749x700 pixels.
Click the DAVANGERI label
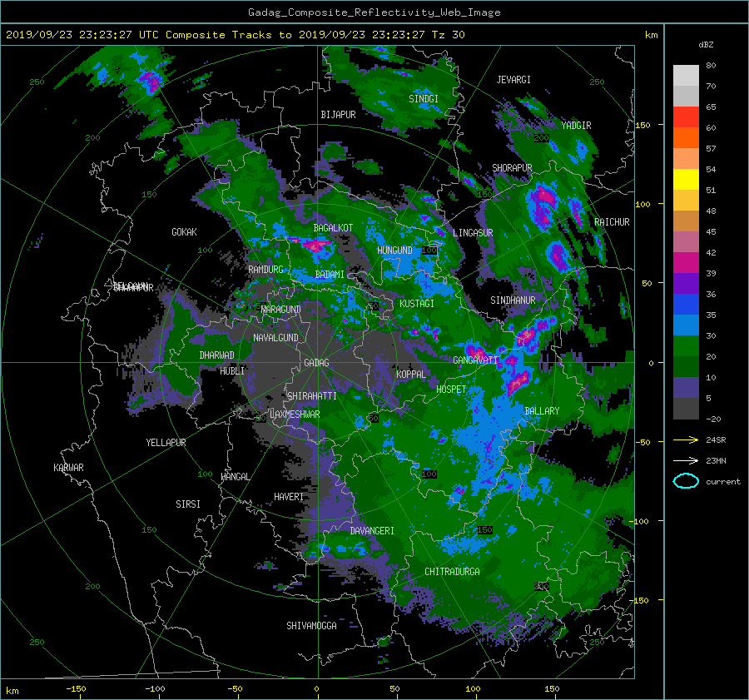(372, 531)
